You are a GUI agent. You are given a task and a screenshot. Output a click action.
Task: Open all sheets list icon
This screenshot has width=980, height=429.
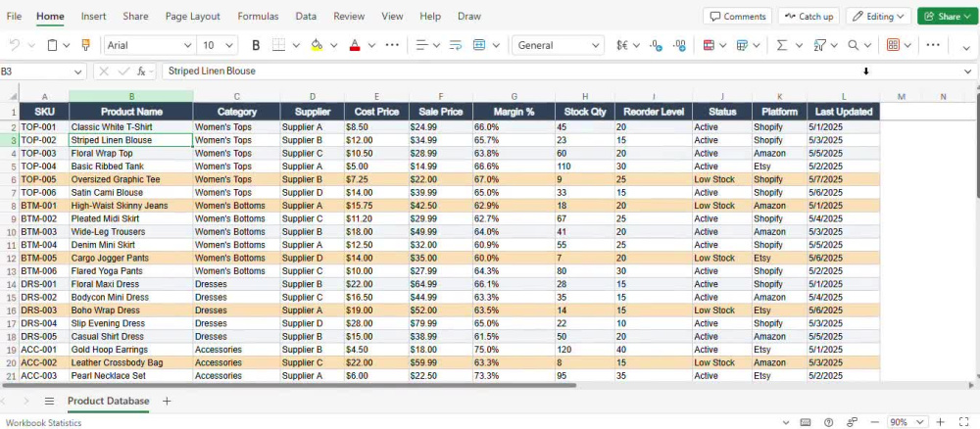pyautogui.click(x=49, y=401)
